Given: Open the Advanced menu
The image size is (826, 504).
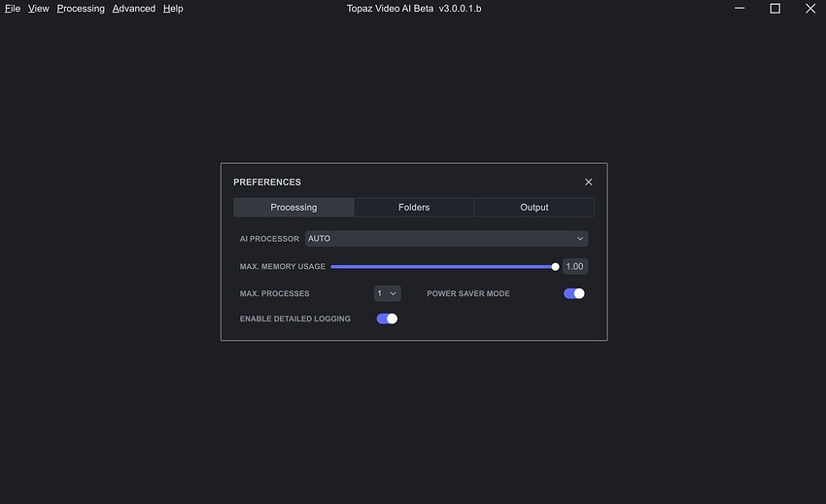Looking at the screenshot, I should coord(134,9).
